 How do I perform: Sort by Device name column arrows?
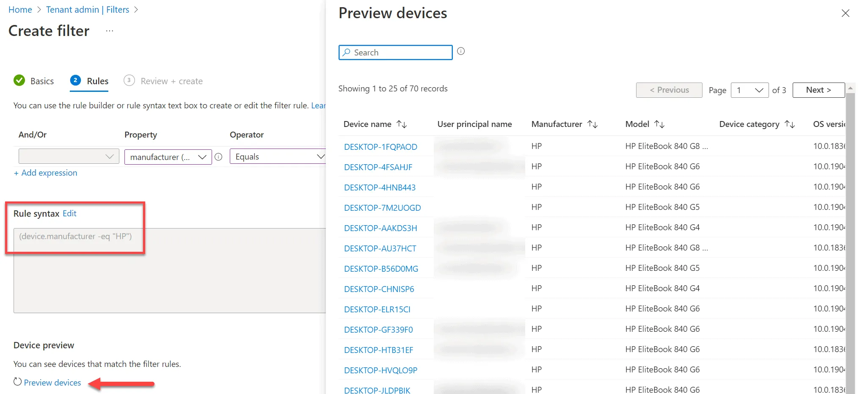coord(402,124)
